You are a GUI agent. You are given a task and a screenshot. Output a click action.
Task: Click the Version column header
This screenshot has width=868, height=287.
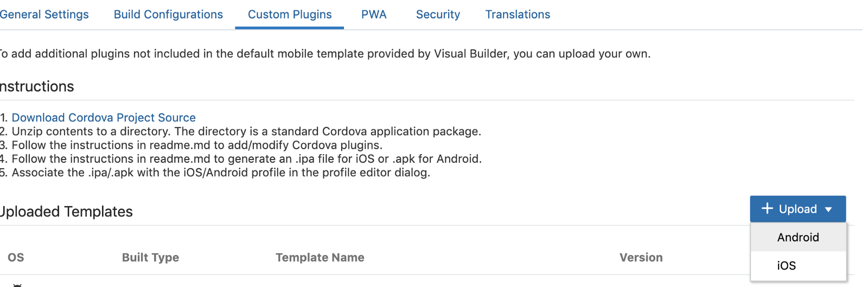click(641, 258)
